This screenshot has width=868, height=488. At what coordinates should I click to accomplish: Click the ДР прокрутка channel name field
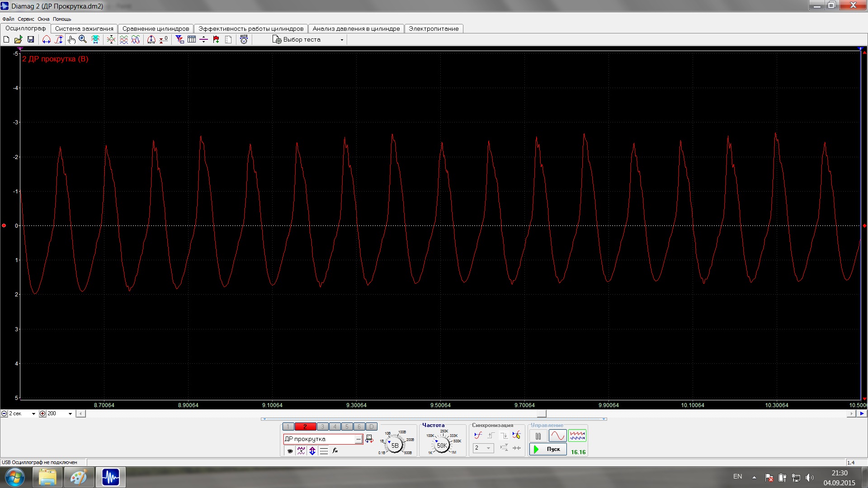coord(319,439)
